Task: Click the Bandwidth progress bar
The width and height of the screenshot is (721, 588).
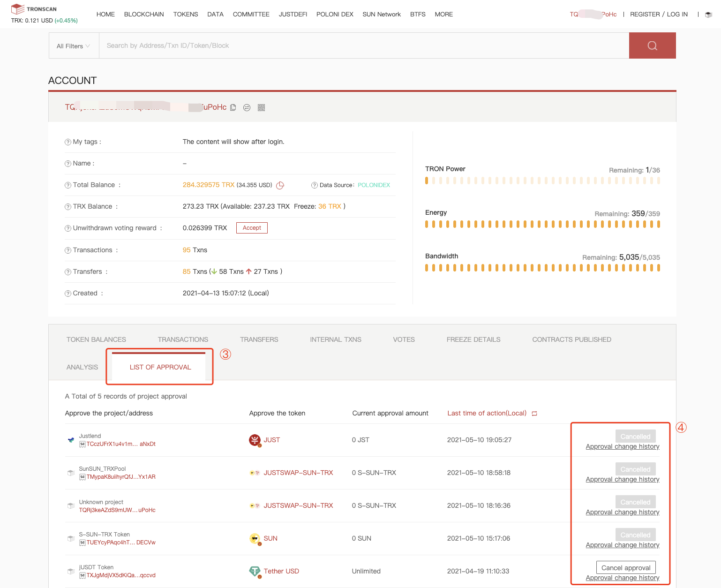Action: (x=542, y=268)
